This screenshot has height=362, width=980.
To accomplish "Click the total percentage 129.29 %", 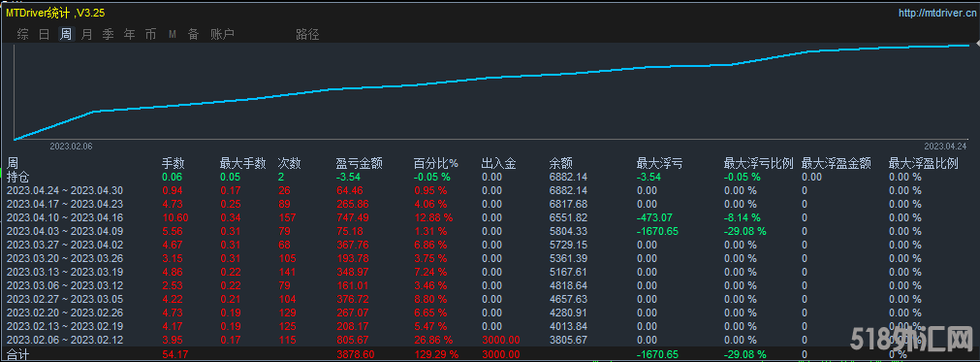I will (x=436, y=354).
